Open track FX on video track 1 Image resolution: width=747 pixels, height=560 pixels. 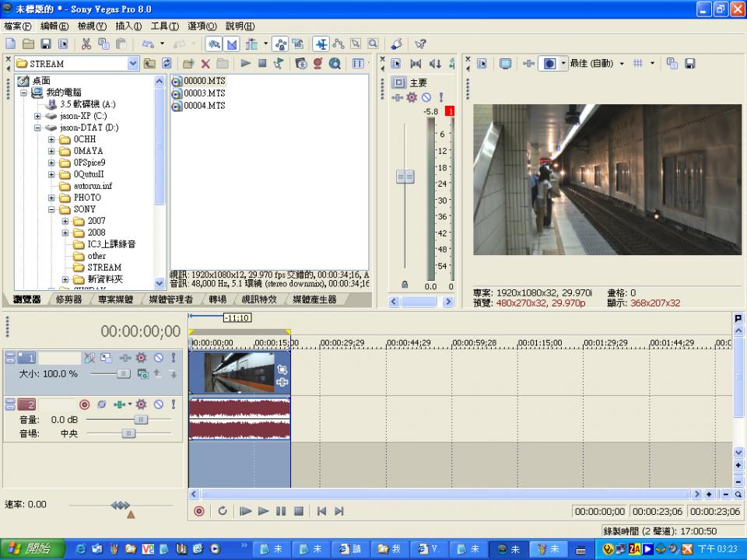pos(141,358)
